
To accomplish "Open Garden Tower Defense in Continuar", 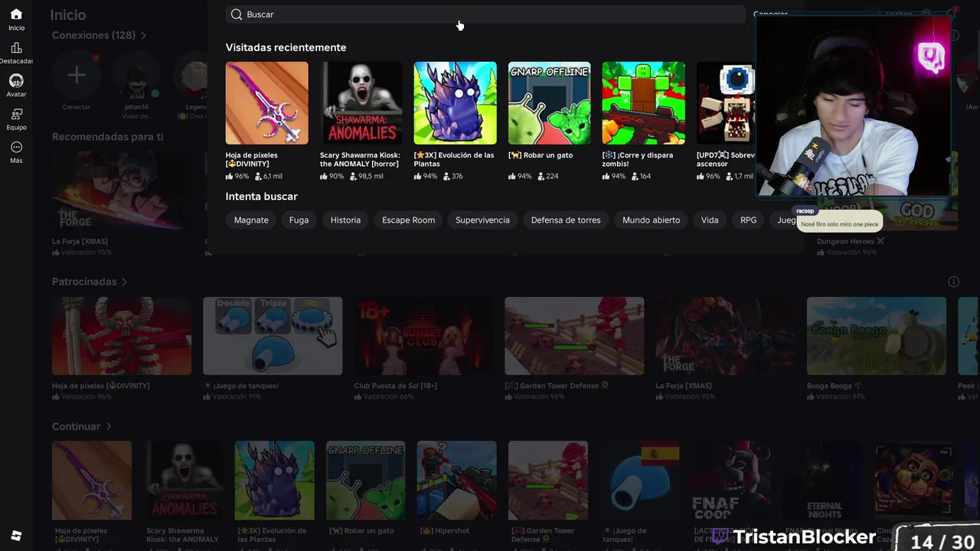I will tap(548, 481).
